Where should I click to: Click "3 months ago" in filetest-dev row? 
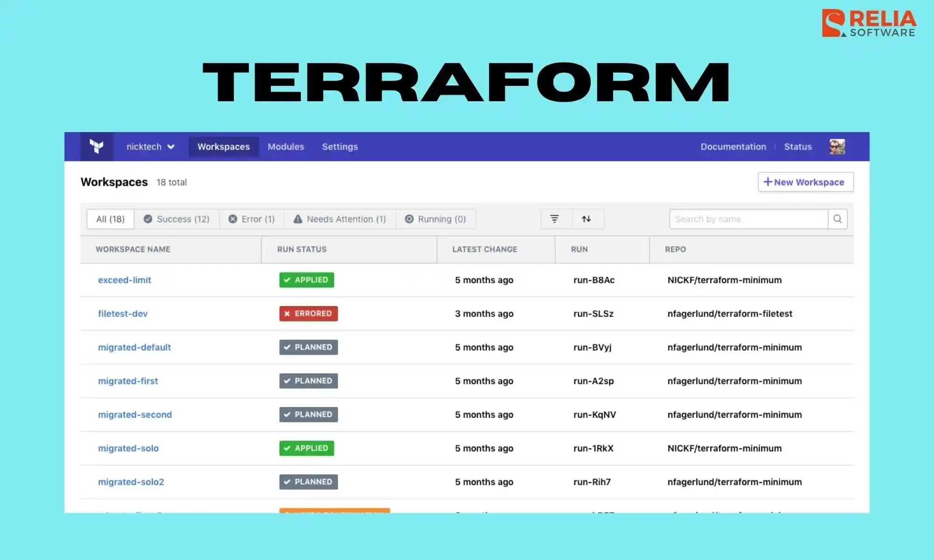click(484, 314)
